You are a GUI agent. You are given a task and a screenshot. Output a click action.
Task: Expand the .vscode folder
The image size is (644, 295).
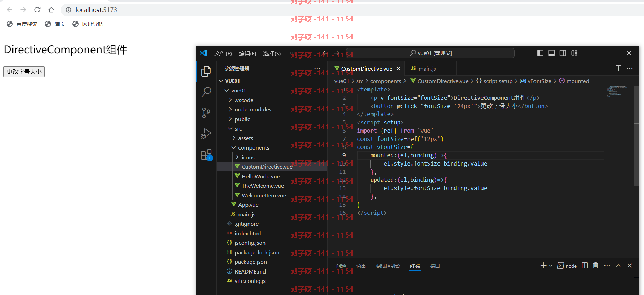click(230, 100)
